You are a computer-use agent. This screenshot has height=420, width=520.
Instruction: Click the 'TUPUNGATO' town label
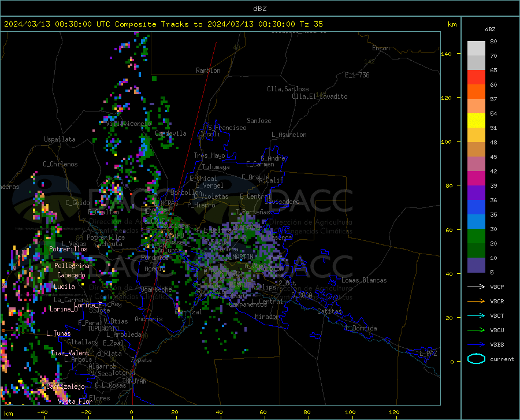point(103,329)
